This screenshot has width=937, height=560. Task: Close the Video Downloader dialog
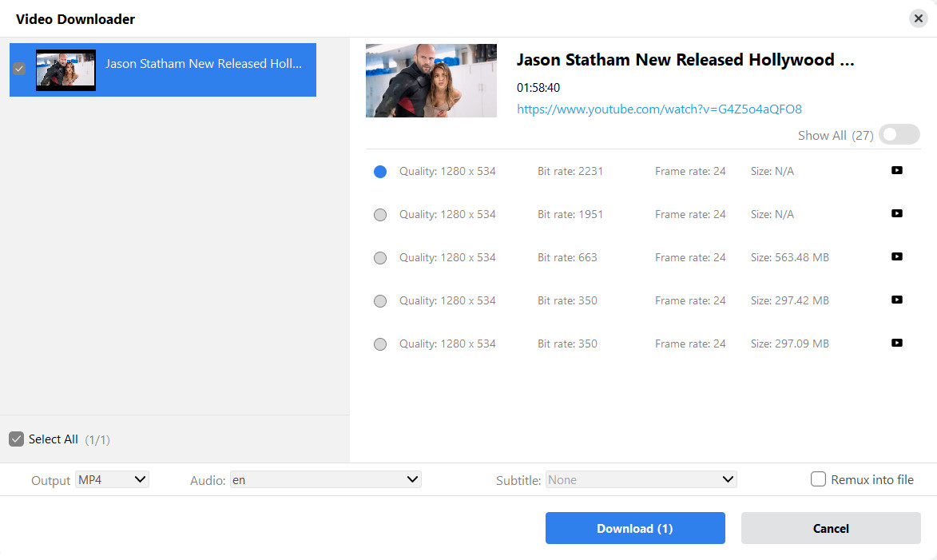(919, 18)
